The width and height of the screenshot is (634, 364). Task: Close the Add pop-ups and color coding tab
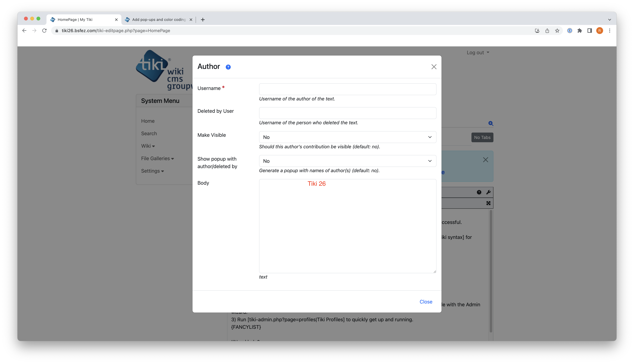[x=191, y=19]
